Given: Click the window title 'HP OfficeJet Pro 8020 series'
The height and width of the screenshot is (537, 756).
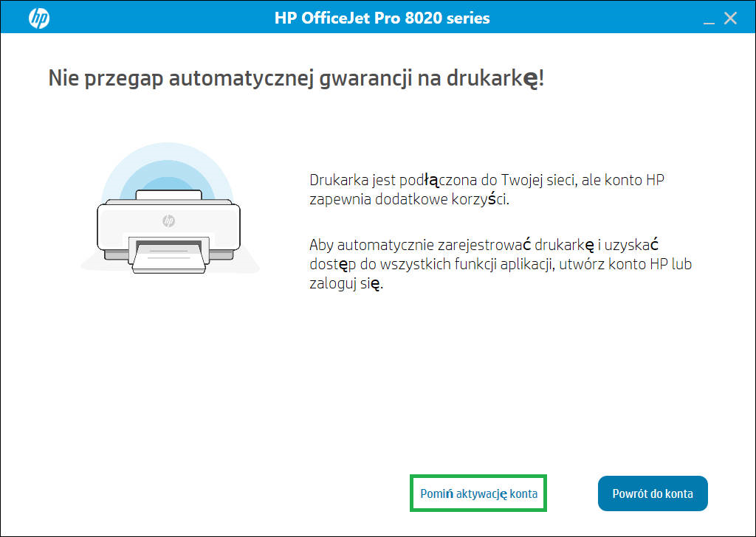Looking at the screenshot, I should 382,18.
